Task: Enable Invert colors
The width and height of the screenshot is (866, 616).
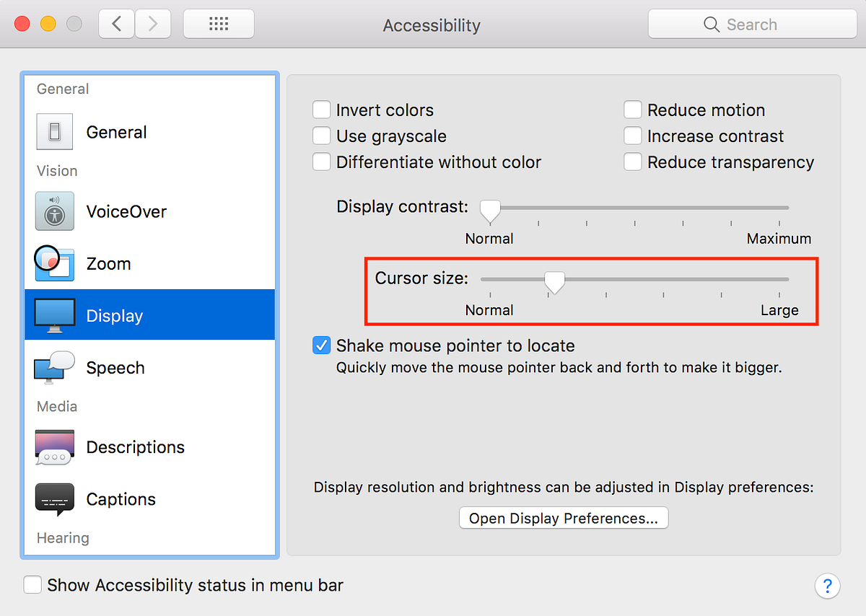Action: coord(321,109)
